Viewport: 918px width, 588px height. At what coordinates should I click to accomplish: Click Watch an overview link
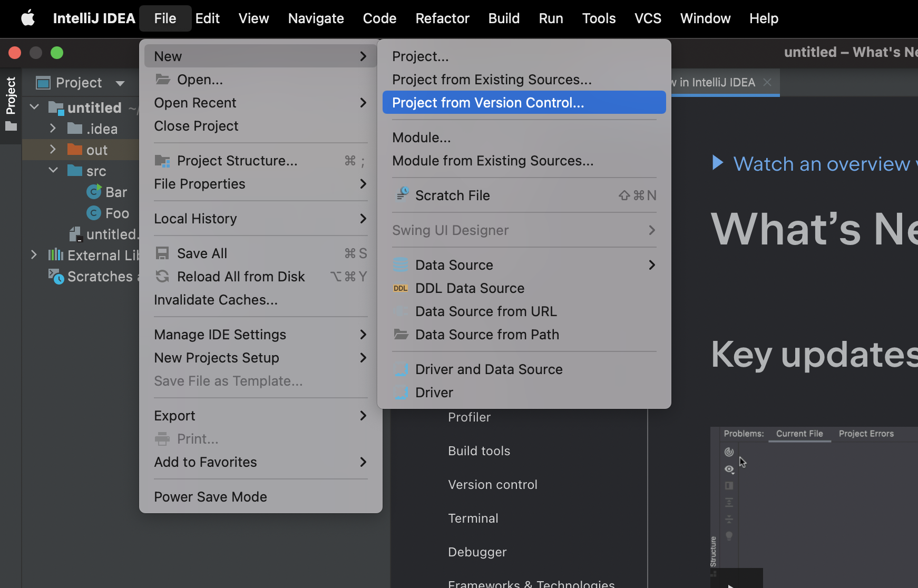point(821,164)
